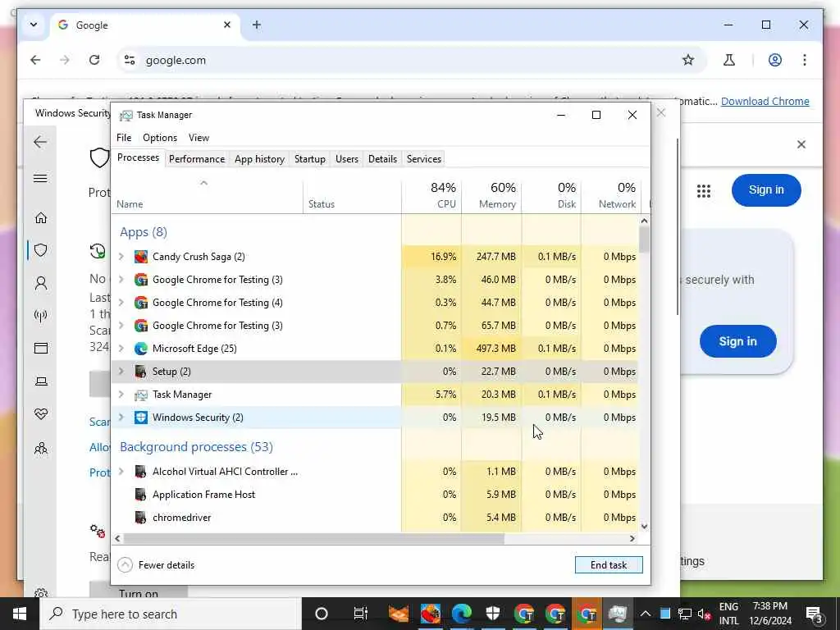Open the Chrome profile icon

(774, 60)
